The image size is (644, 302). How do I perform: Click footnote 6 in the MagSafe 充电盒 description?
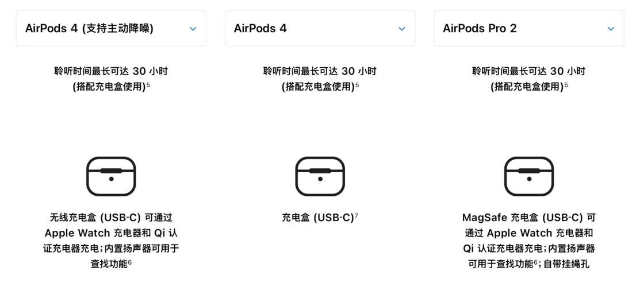coord(535,262)
